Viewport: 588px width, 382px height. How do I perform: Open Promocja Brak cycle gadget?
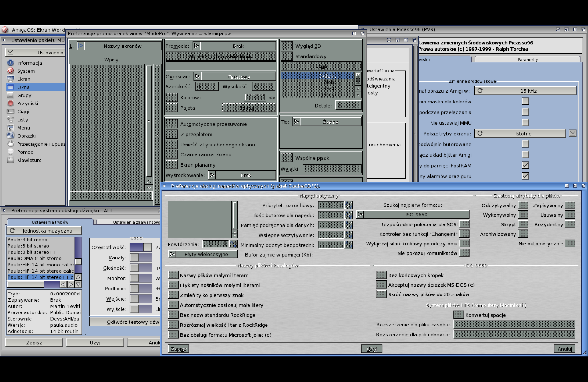[x=234, y=46]
